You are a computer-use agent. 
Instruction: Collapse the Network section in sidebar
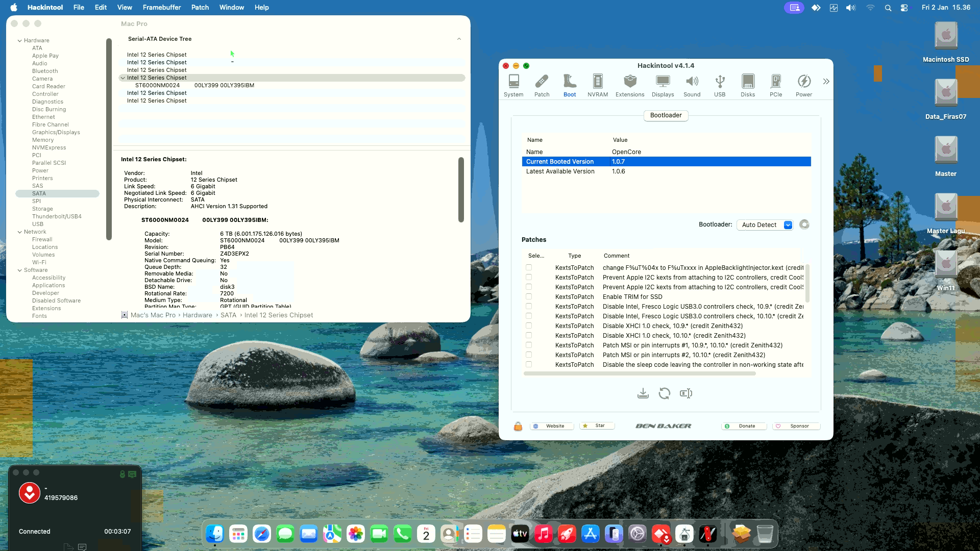[x=20, y=232]
